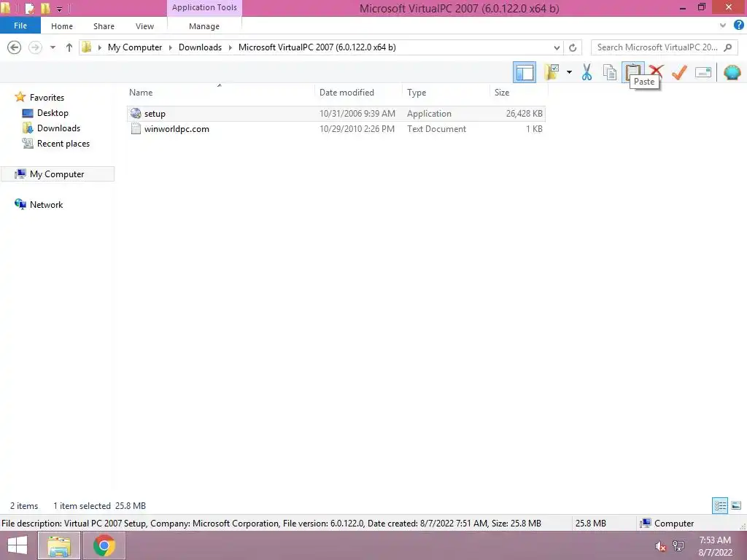Image resolution: width=747 pixels, height=560 pixels.
Task: Click the New Folder icon in quick access toolbar
Action: [45, 8]
